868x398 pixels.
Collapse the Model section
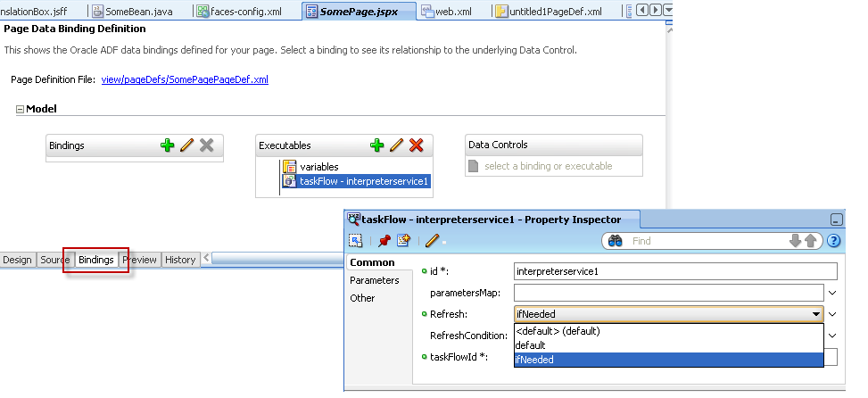coord(20,110)
